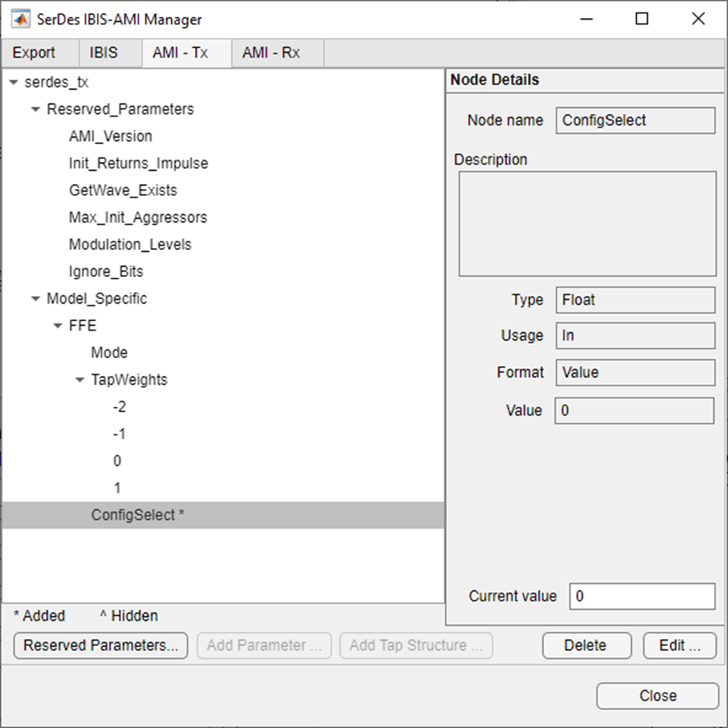Collapse the serdes_tx root node

pos(13,83)
